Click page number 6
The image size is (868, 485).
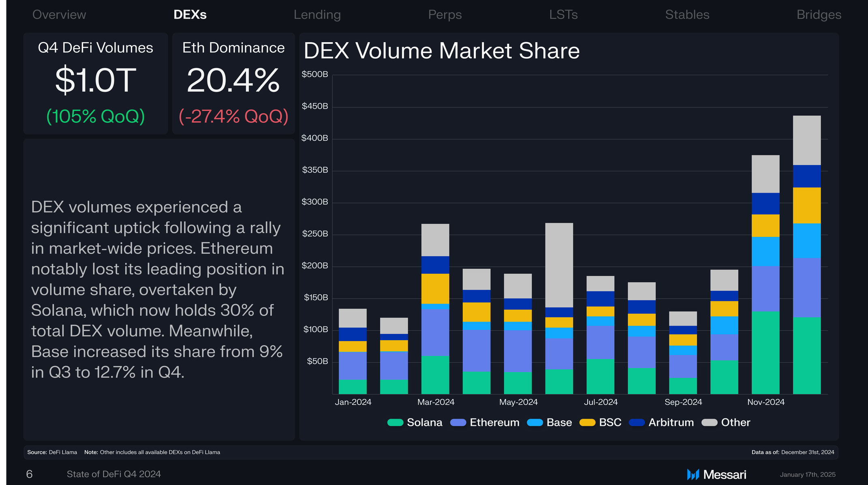coord(29,474)
